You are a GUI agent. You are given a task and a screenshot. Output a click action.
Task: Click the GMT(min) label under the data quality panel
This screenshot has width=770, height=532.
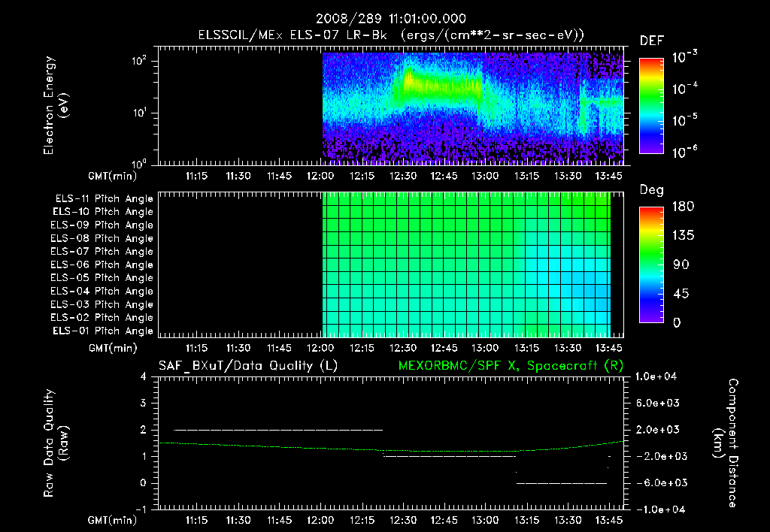click(x=113, y=520)
